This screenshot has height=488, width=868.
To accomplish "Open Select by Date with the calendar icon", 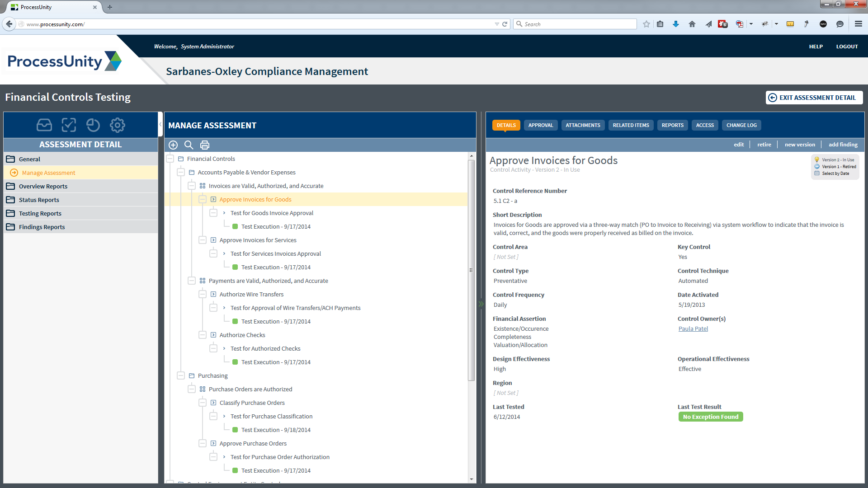I will (x=817, y=173).
